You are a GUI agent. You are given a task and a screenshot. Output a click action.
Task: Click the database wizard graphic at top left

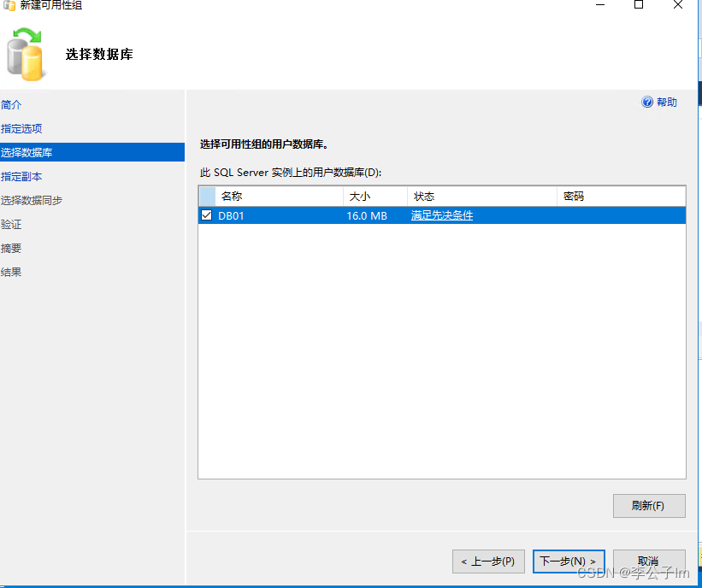[26, 53]
